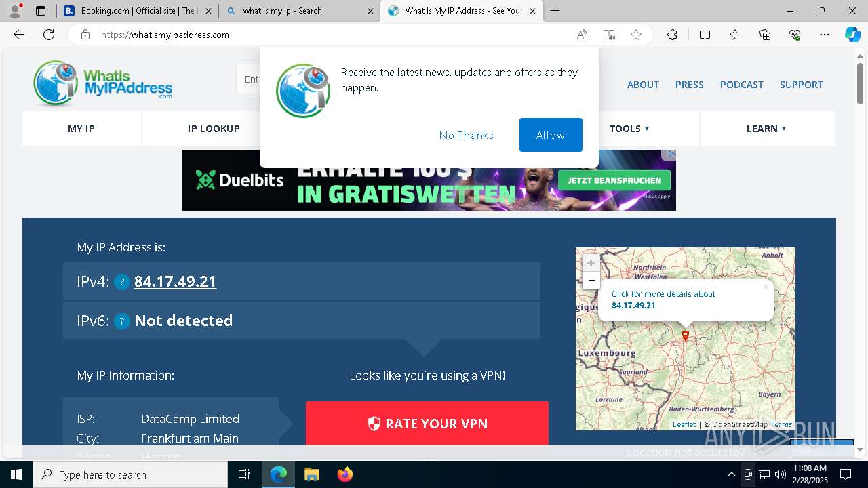This screenshot has height=488, width=868.
Task: Activate the Read aloud icon
Action: click(x=582, y=35)
